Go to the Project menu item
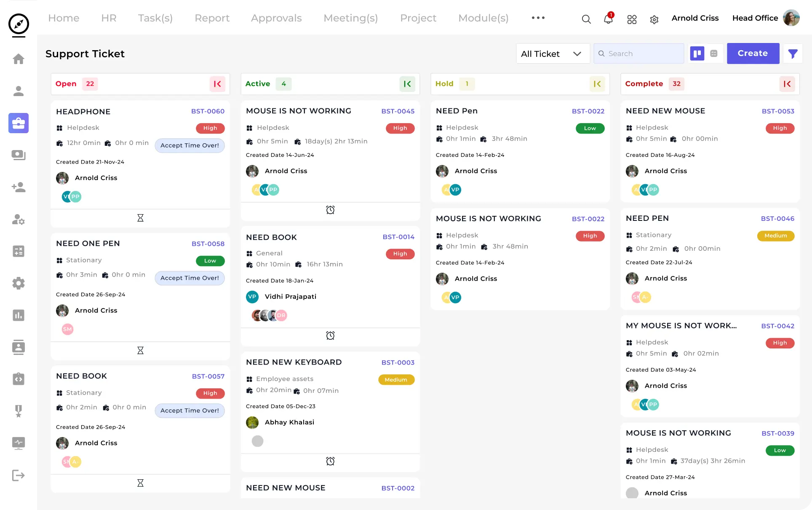812x510 pixels. [x=418, y=18]
